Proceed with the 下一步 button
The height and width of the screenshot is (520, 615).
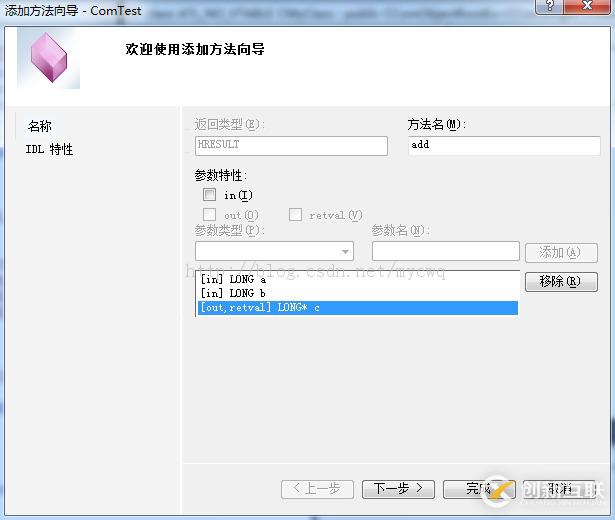point(398,489)
